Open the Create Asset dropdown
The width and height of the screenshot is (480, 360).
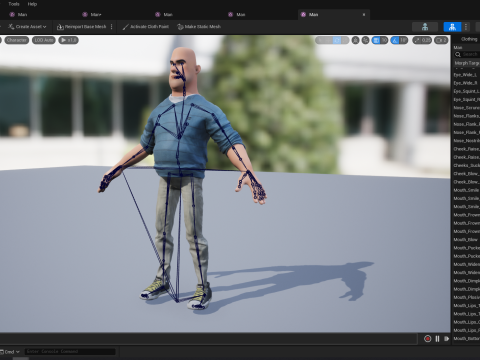click(x=27, y=27)
